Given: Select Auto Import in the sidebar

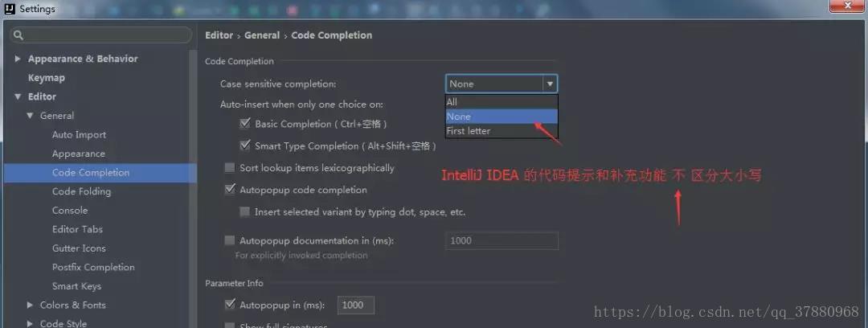Looking at the screenshot, I should (x=79, y=134).
